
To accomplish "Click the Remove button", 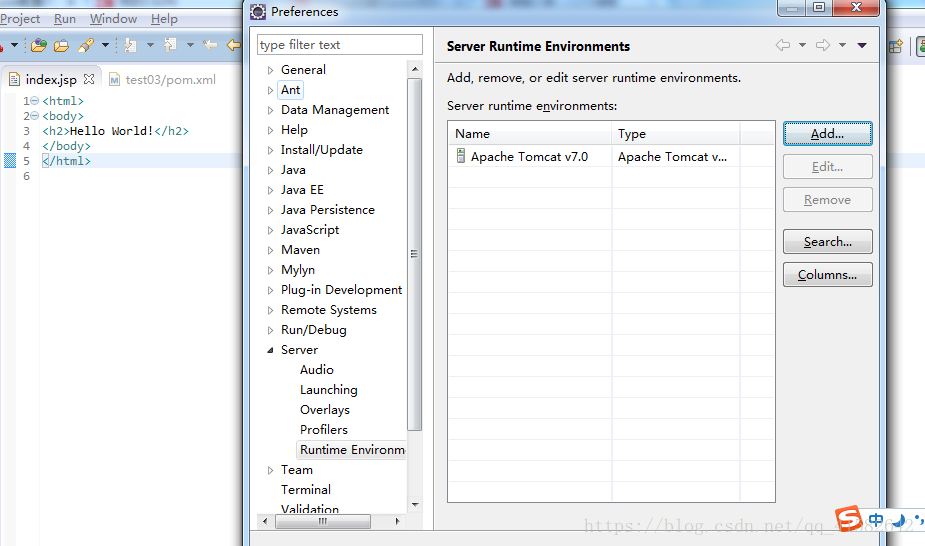I will 828,200.
